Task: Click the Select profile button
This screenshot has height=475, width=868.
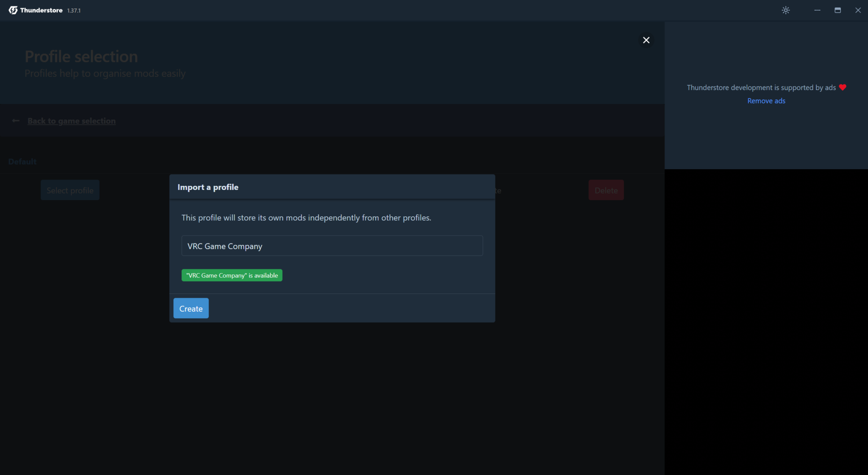Action: pos(70,190)
